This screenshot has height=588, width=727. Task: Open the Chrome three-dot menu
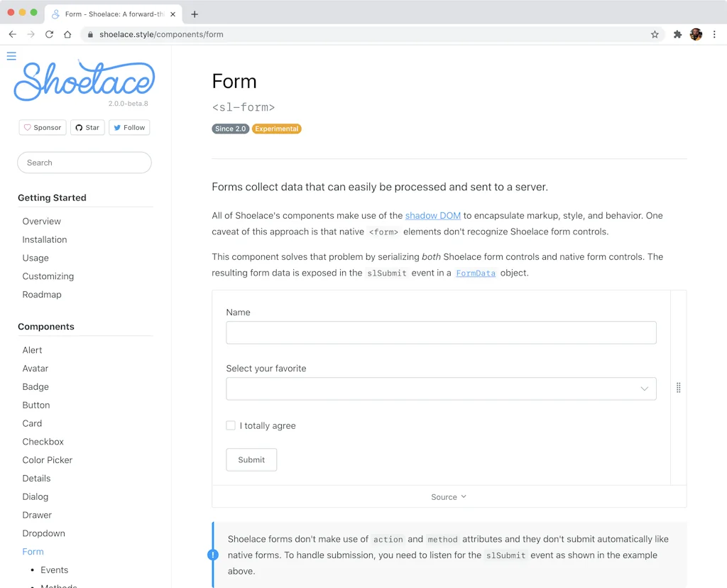pyautogui.click(x=714, y=33)
